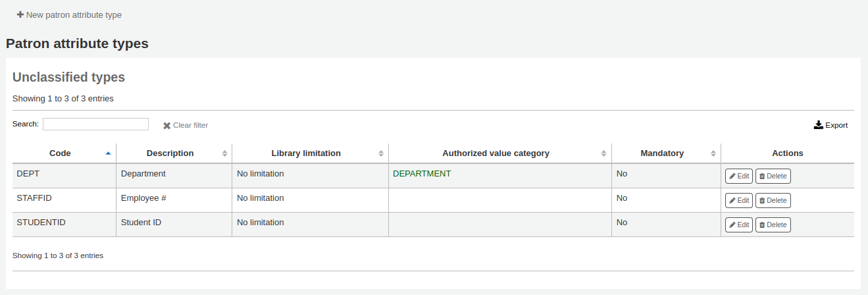
Task: Click the DEPT code cell
Action: point(28,174)
